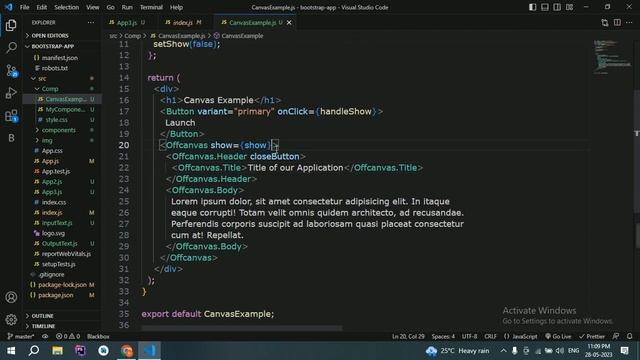Open the Help menu

(176, 7)
